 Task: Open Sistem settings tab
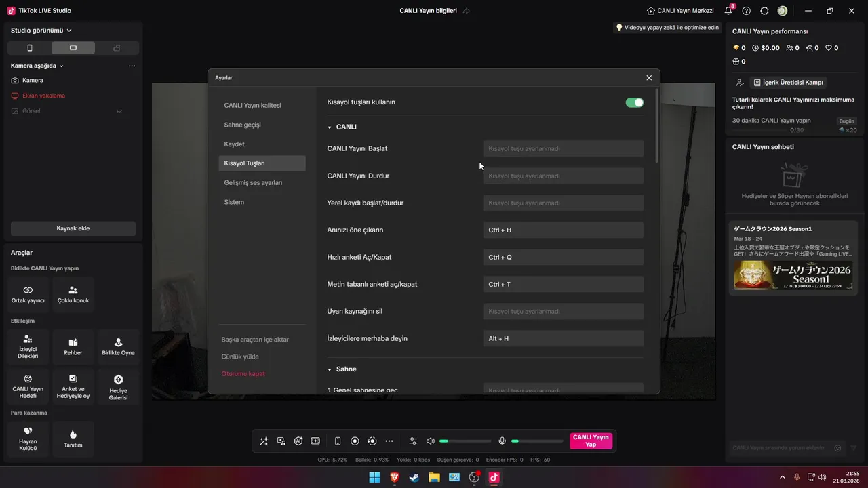tap(262, 202)
